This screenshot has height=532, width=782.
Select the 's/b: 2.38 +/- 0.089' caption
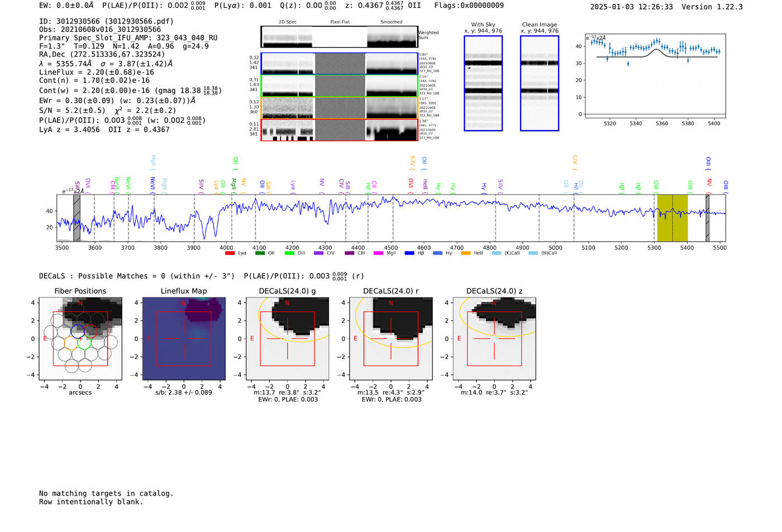[x=184, y=392]
